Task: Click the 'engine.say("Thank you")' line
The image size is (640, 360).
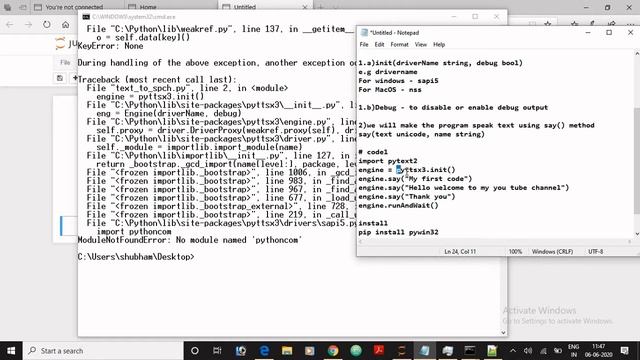Action: coord(407,196)
